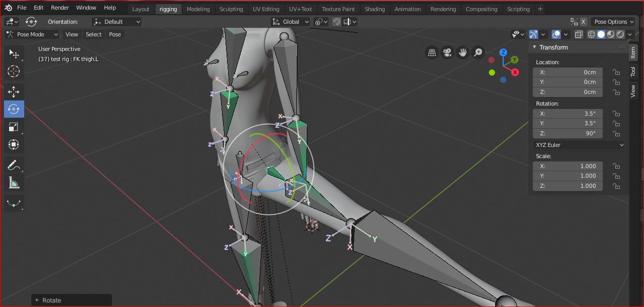This screenshot has width=644, height=307.
Task: Lock the Rotation Z value
Action: 616,133
